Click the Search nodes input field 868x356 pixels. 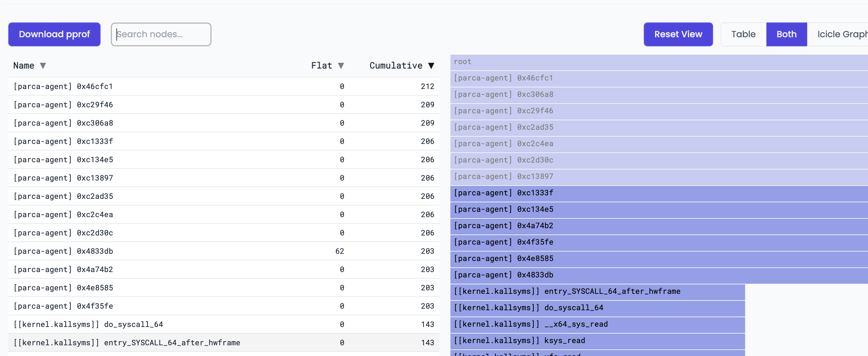pos(161,34)
